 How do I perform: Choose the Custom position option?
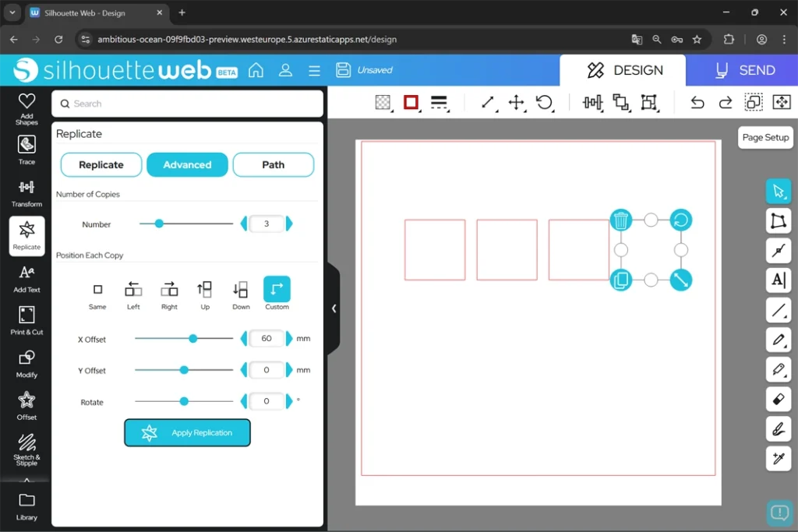(277, 294)
